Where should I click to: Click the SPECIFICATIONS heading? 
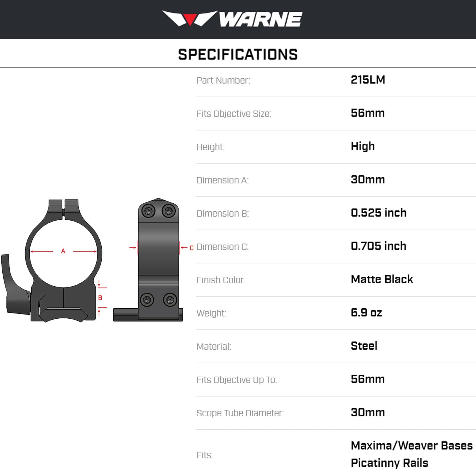[x=238, y=54]
